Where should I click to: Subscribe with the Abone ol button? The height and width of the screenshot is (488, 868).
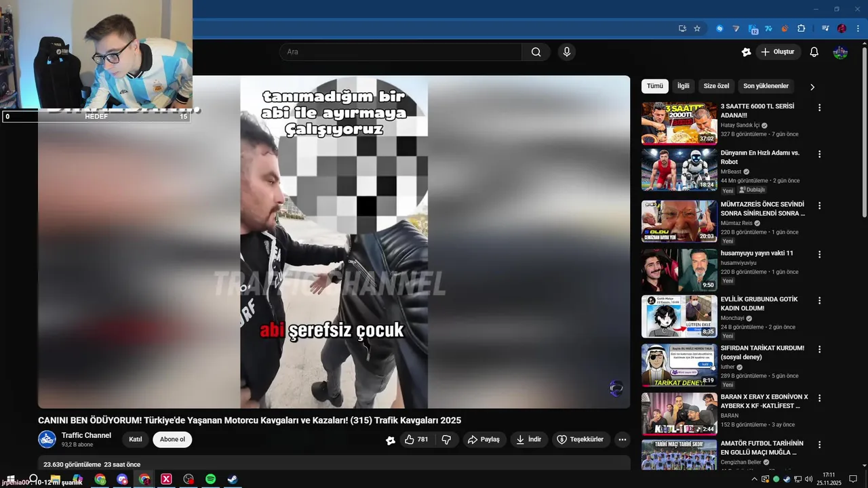172,439
